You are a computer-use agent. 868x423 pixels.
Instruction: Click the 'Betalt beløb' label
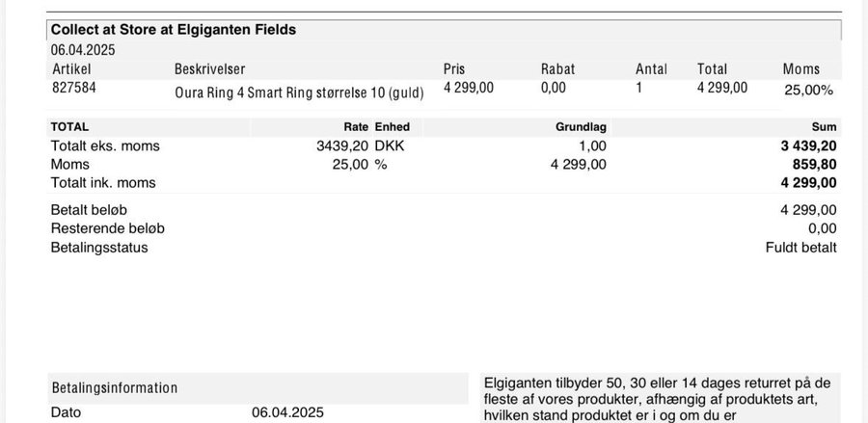[89, 210]
